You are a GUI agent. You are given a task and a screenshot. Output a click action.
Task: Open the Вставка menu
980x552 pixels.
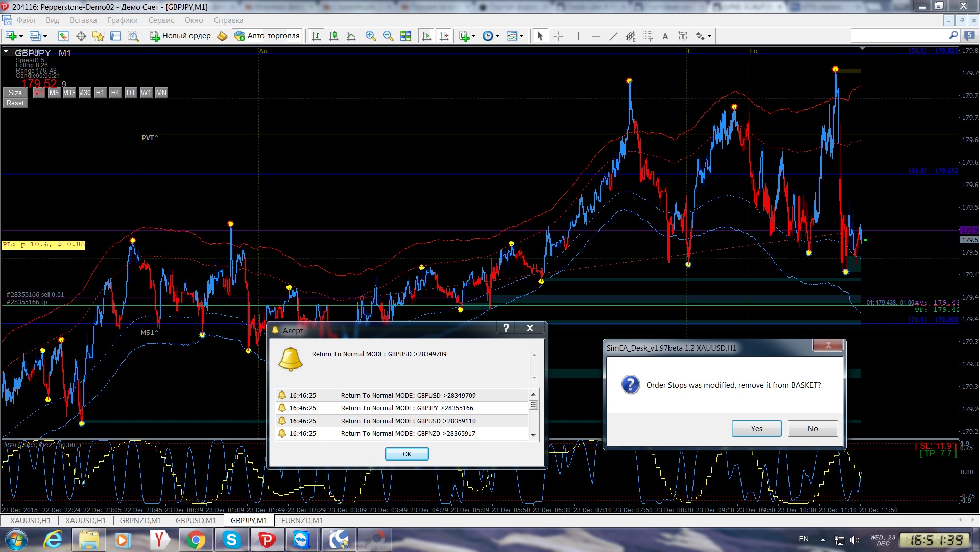click(x=83, y=20)
